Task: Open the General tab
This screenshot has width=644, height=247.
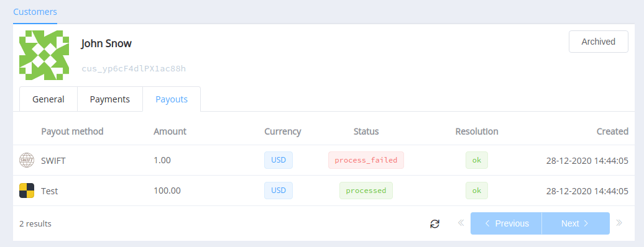Action: [48, 99]
